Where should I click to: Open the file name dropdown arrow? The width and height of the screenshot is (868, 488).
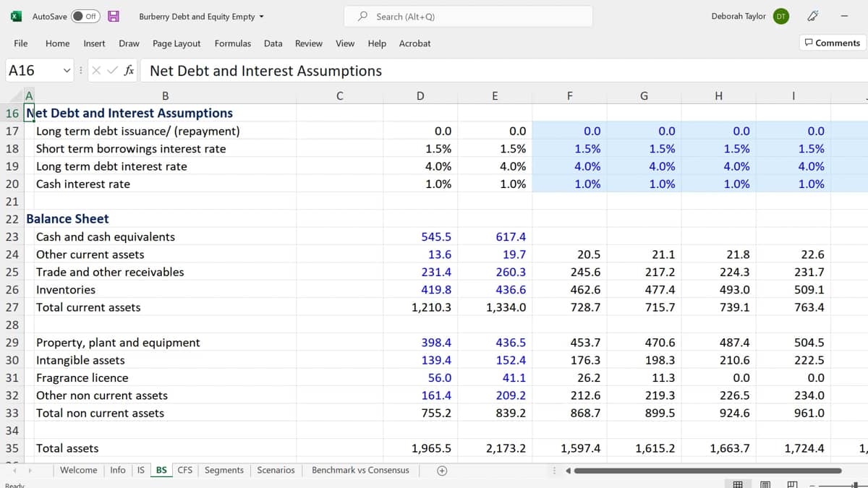(261, 17)
